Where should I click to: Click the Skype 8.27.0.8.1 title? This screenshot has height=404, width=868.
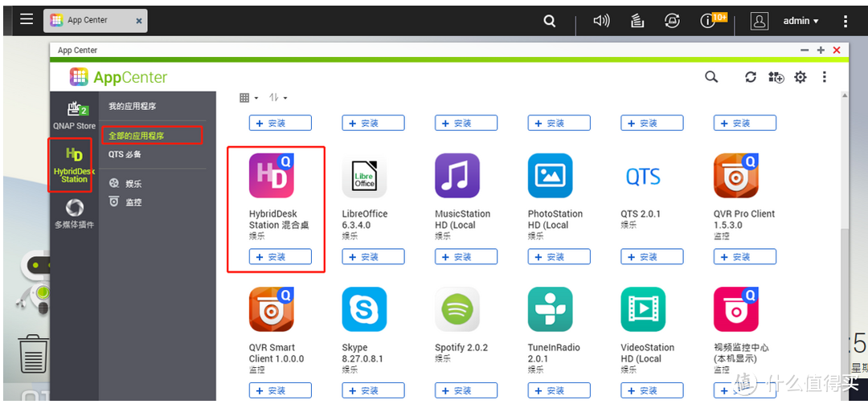tap(362, 353)
